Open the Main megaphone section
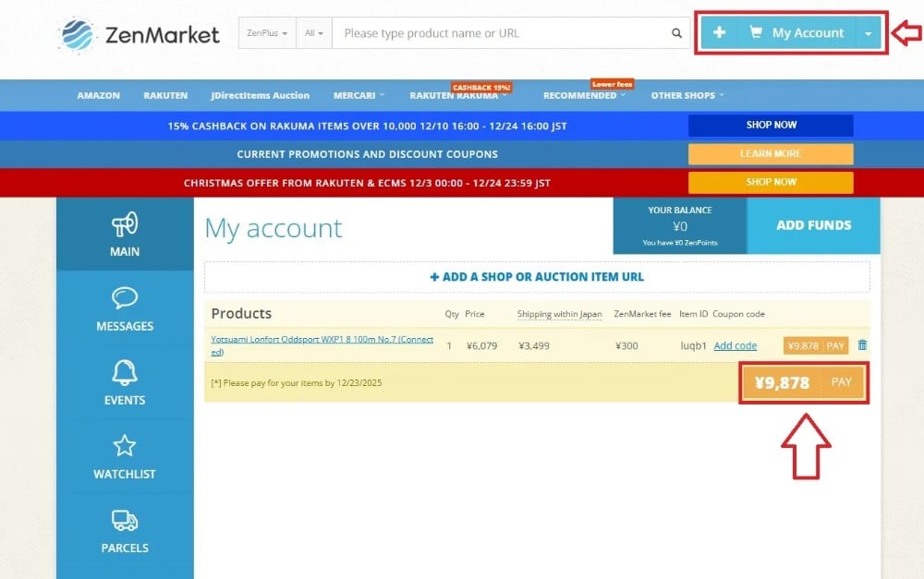 pyautogui.click(x=125, y=235)
